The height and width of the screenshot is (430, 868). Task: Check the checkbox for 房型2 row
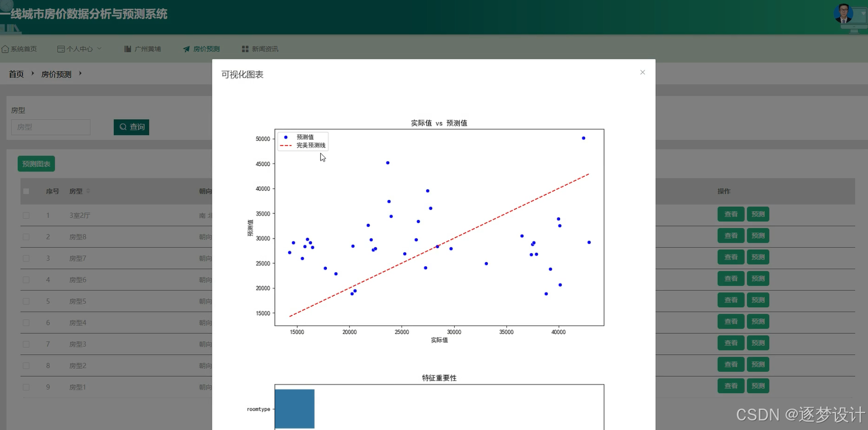coord(26,365)
